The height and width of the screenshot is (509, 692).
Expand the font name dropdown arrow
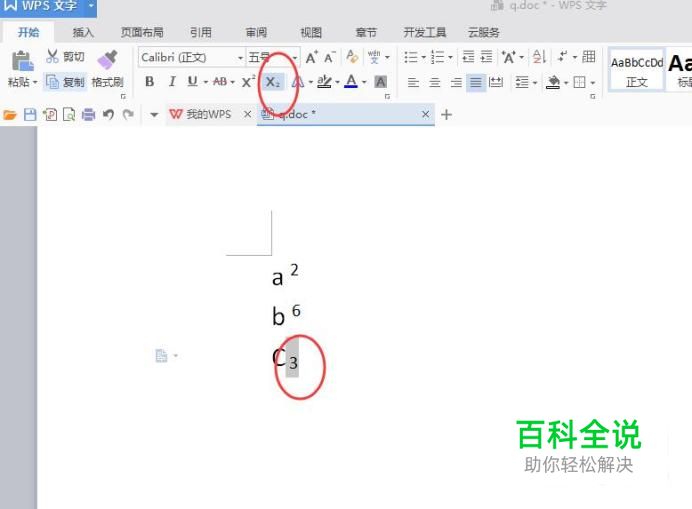pos(241,58)
